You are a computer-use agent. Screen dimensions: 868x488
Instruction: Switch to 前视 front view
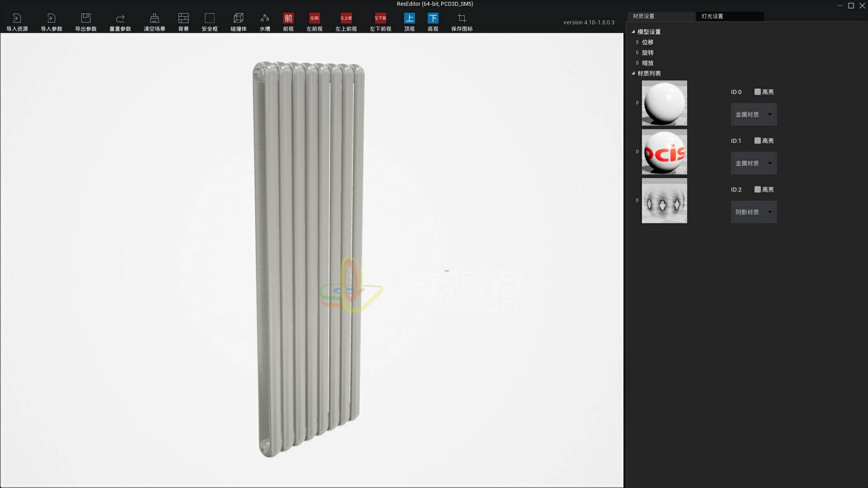(x=288, y=22)
